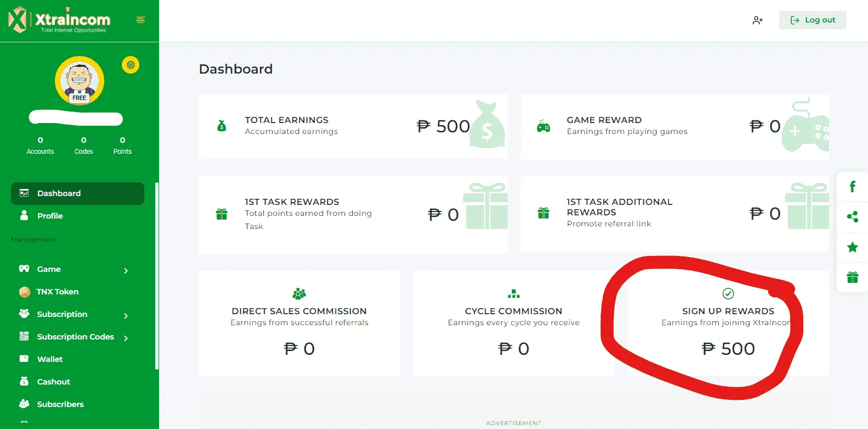
Task: Click the Subscribers group icon
Action: click(24, 404)
